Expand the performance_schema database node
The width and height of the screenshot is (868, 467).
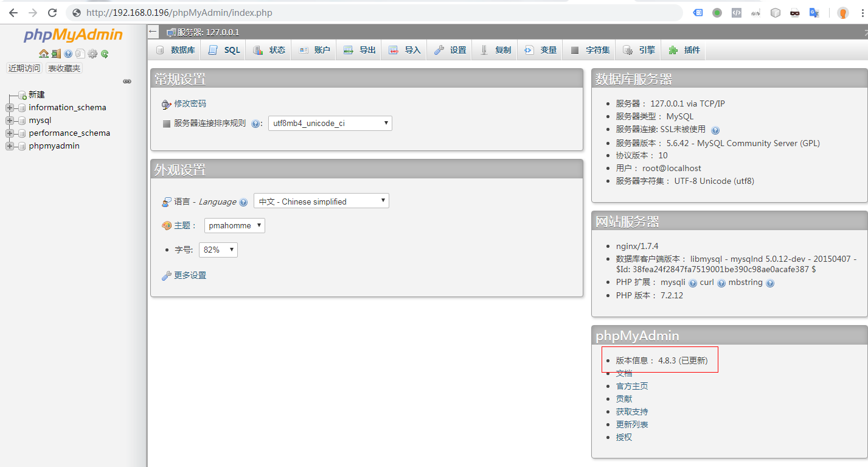[x=10, y=133]
